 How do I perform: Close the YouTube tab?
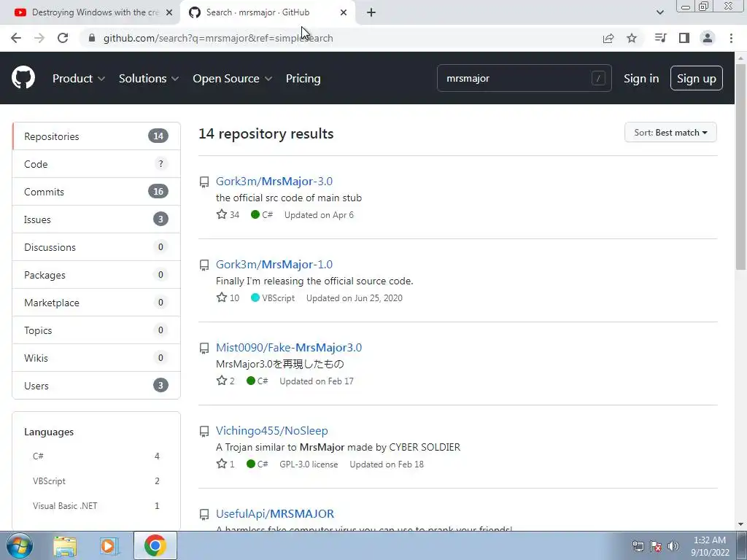coord(169,12)
